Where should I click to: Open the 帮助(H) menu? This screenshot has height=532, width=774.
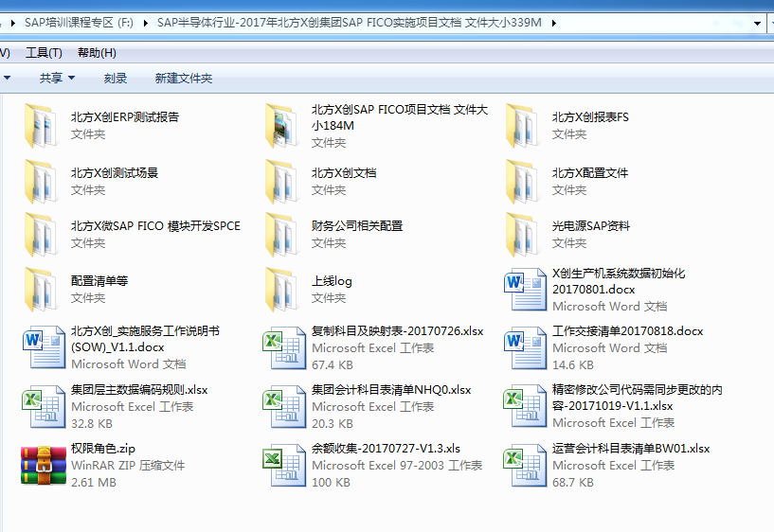point(97,53)
